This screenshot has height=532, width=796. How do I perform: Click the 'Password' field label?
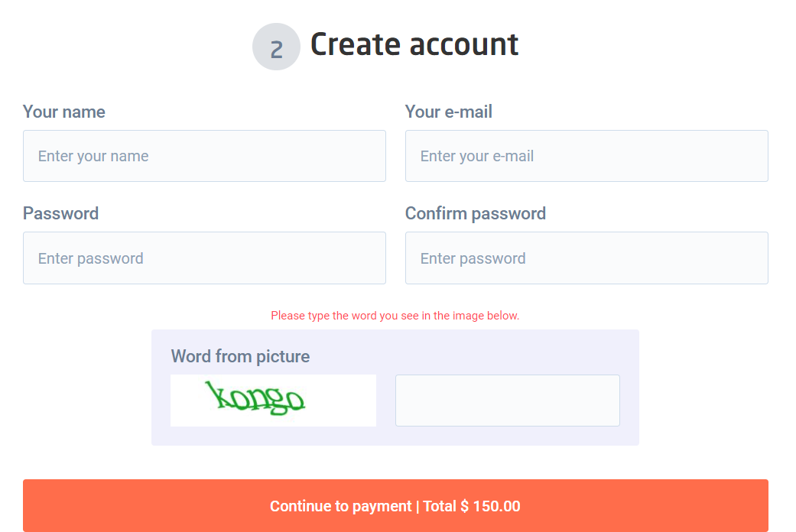point(61,213)
